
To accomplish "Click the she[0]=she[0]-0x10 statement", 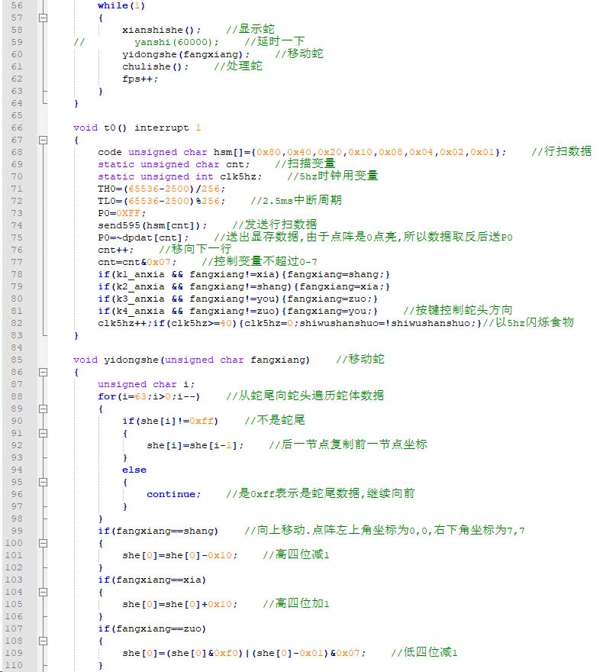I will point(179,555).
